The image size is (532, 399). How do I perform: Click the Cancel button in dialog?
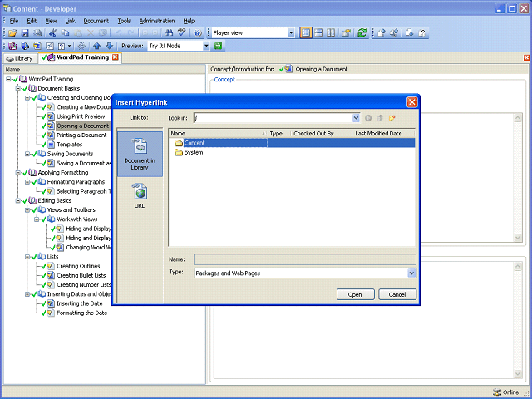coord(397,294)
